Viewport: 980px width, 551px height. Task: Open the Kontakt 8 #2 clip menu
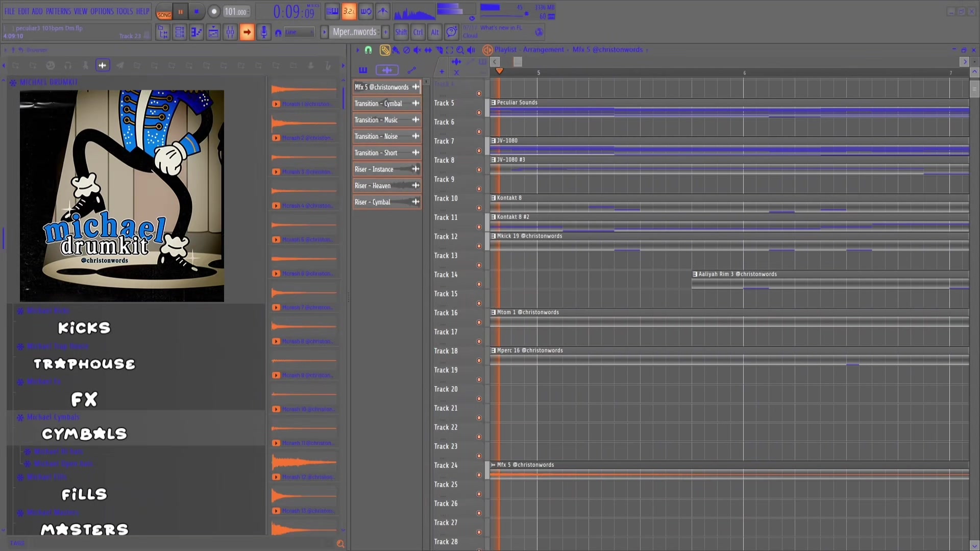pyautogui.click(x=494, y=217)
